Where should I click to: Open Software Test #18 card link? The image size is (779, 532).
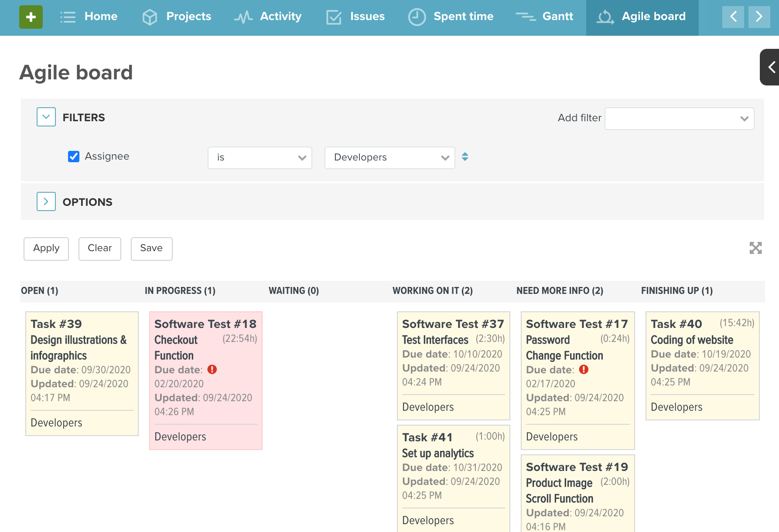pos(205,324)
